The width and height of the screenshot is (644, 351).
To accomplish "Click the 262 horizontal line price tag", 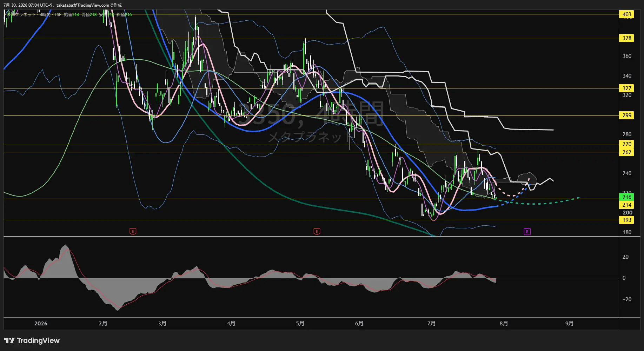I will point(627,152).
